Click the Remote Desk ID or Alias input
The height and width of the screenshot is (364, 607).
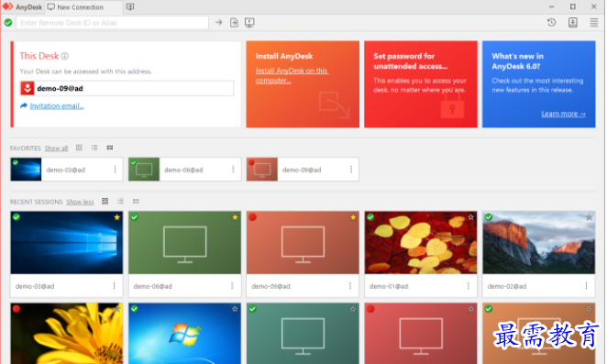[112, 22]
